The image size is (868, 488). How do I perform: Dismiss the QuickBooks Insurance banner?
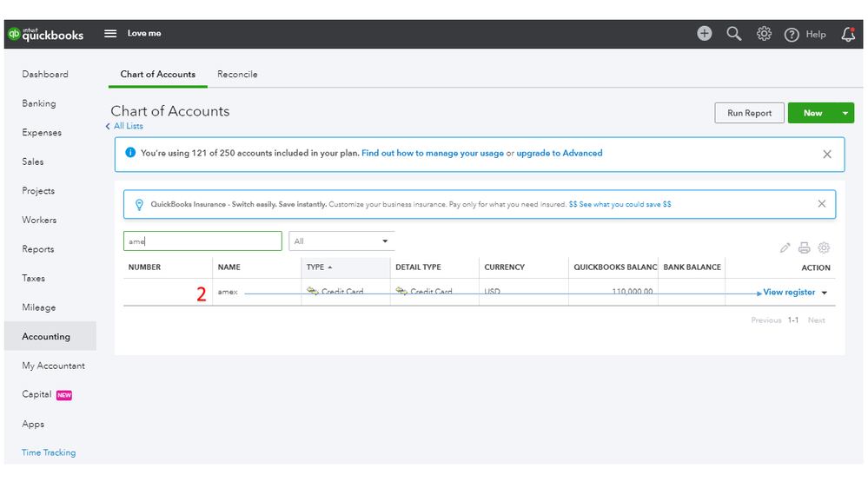pyautogui.click(x=822, y=204)
